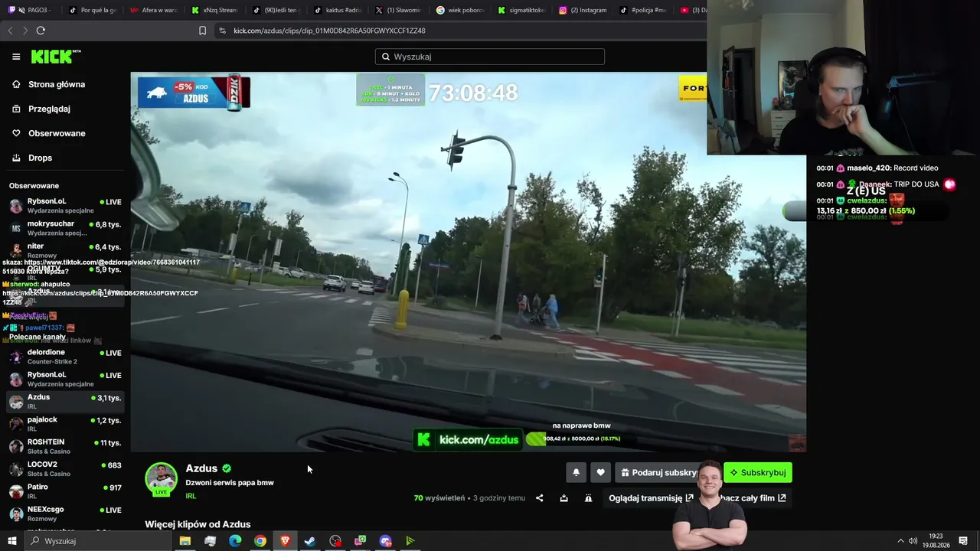Go back with browser back arrow
This screenshot has width=980, height=551.
[10, 31]
